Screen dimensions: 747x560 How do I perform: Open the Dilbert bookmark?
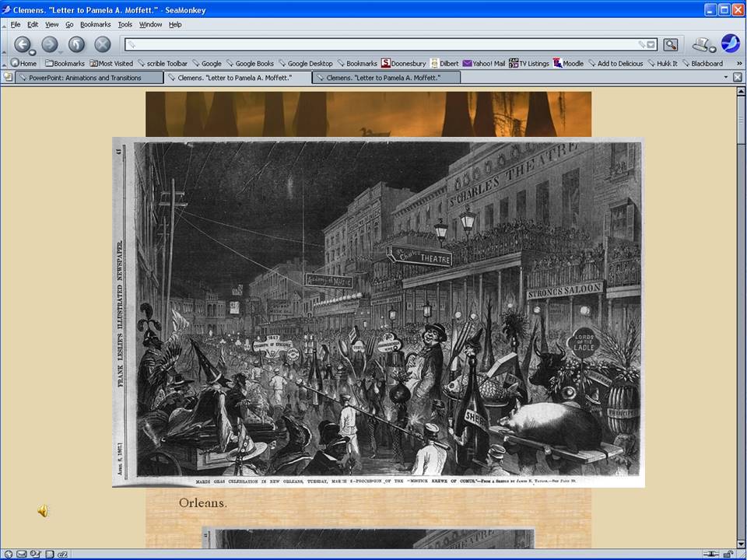click(444, 63)
